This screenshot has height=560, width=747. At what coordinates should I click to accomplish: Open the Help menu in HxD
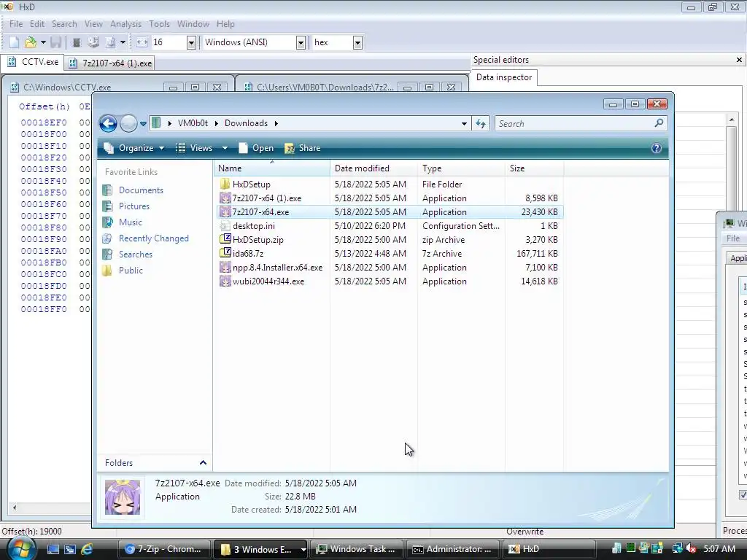(225, 24)
